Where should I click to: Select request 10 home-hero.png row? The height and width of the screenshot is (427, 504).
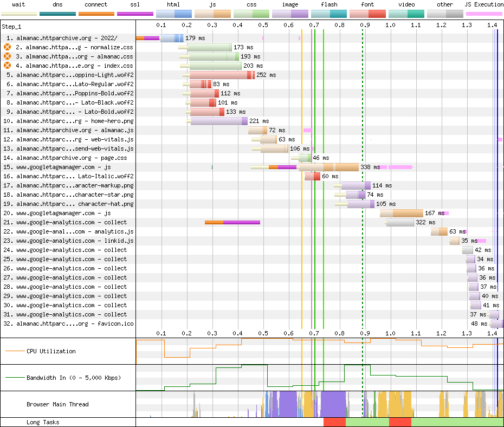68,121
